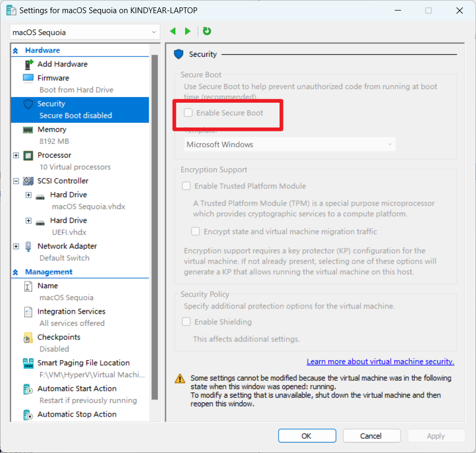Click the Memory chip icon
This screenshot has height=453, width=476.
click(28, 130)
